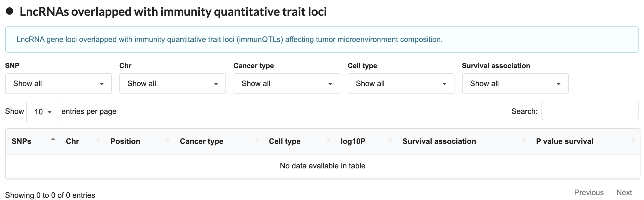Sort by log10P column arrows
Image resolution: width=644 pixels, height=200 pixels.
click(x=390, y=140)
